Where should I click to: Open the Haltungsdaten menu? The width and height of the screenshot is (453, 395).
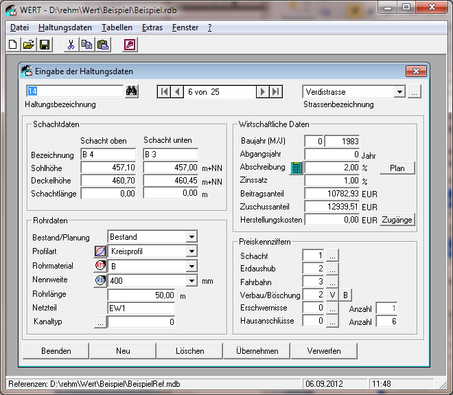coord(65,28)
